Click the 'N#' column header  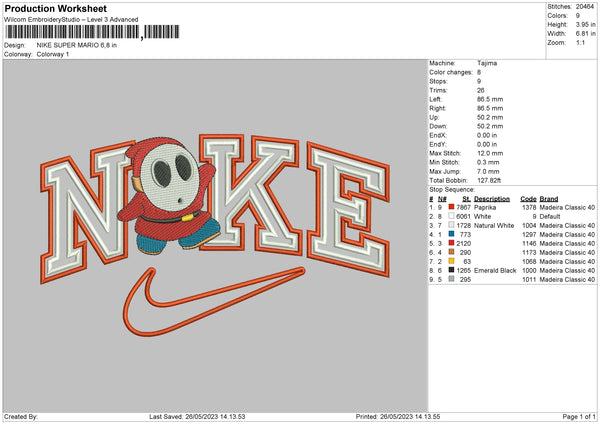tap(442, 199)
